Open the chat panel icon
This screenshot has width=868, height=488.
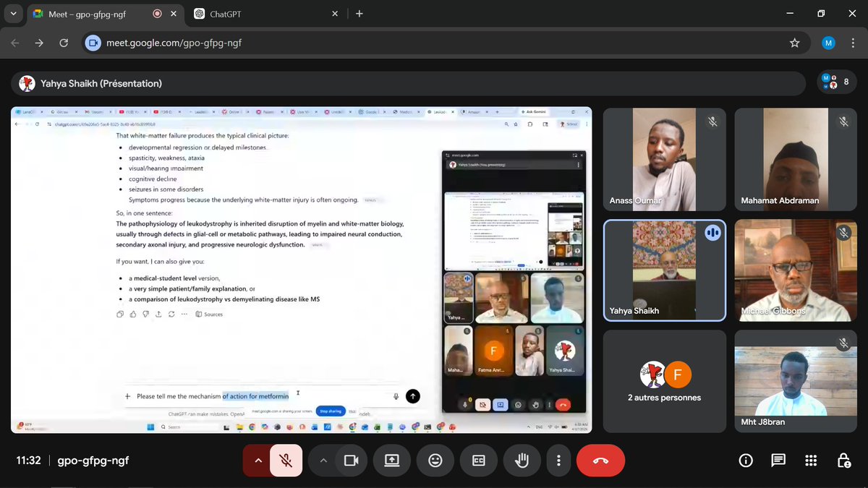tap(778, 461)
